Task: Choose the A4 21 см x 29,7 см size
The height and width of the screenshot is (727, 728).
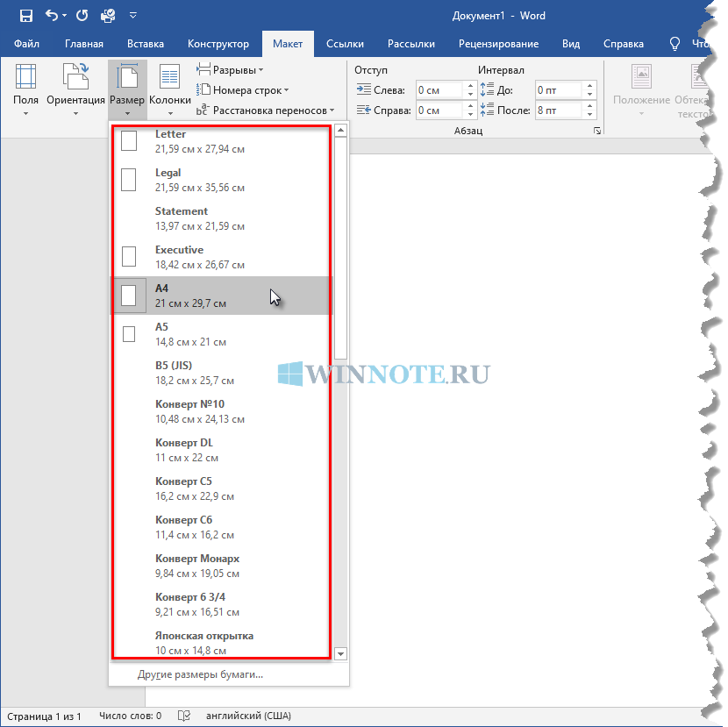Action: click(222, 296)
